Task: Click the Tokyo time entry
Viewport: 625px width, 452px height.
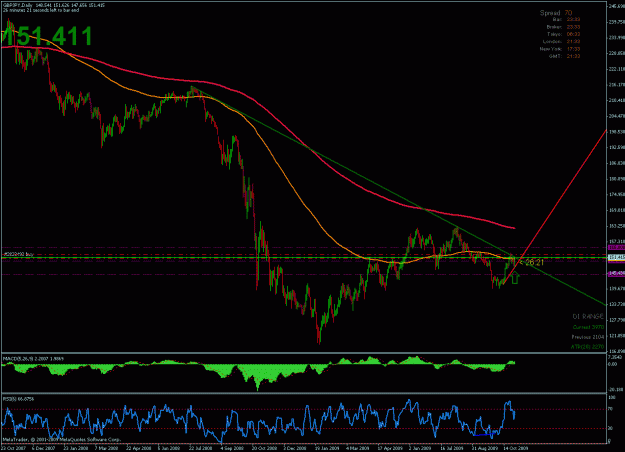Action: [x=564, y=34]
